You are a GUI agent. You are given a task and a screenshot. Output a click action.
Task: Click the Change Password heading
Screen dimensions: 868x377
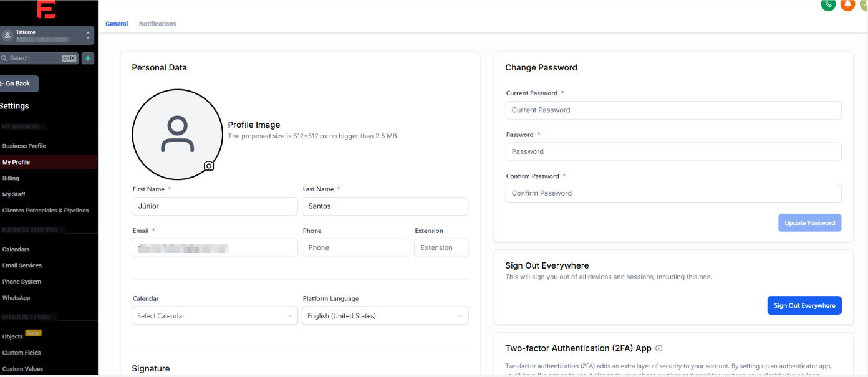541,67
